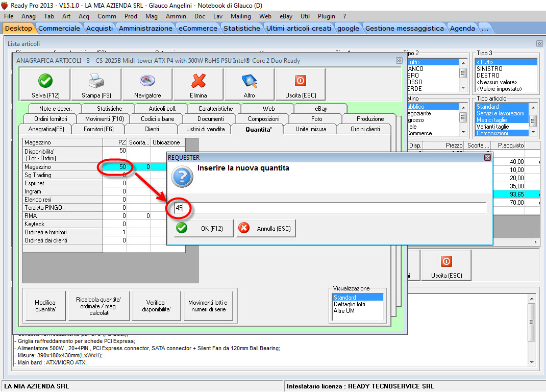
Task: Select 'Dettaglio lotti' in Visualizzazione list
Action: [x=350, y=304]
